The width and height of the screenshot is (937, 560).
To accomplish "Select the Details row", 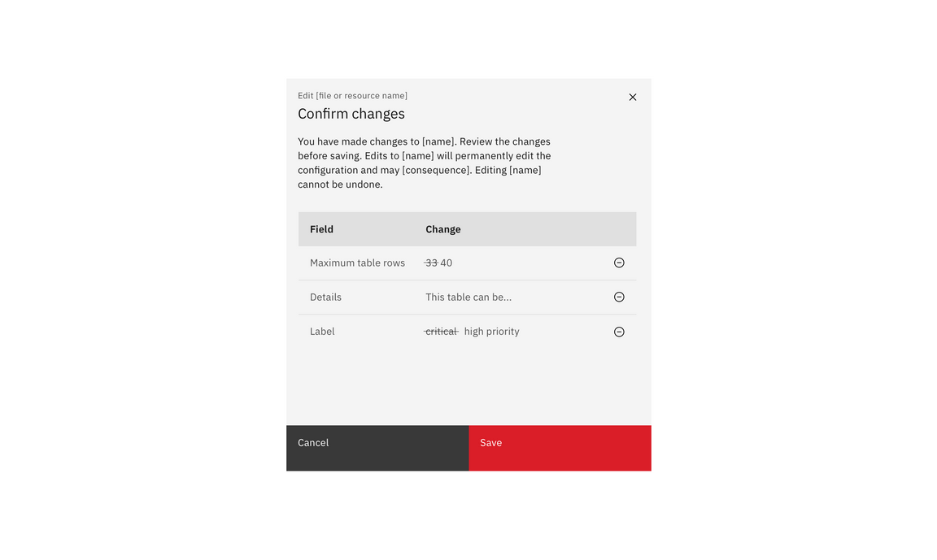I will pos(325,297).
